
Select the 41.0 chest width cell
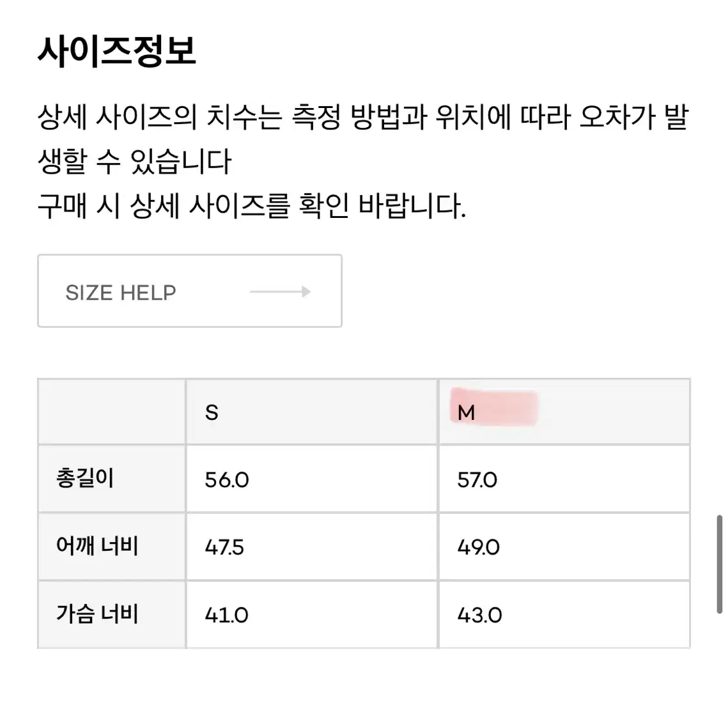[311, 614]
